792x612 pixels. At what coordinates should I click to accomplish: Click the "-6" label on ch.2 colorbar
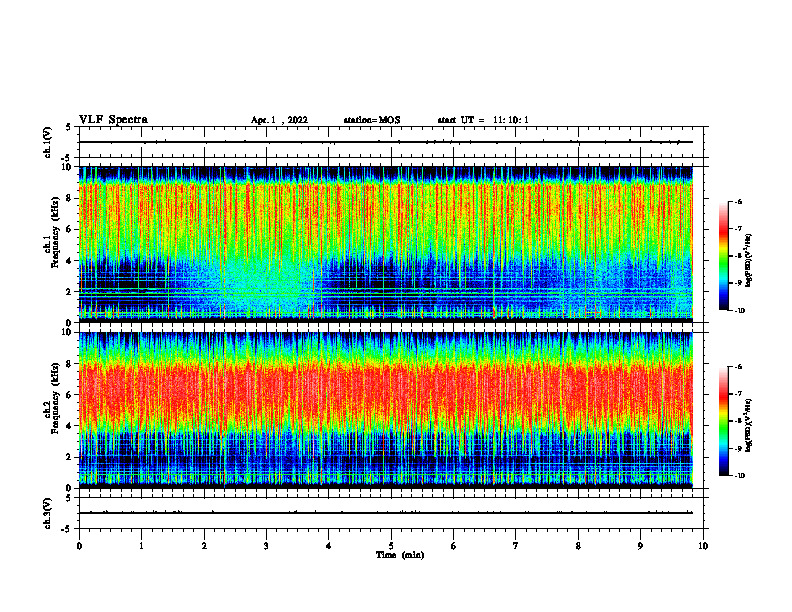738,367
